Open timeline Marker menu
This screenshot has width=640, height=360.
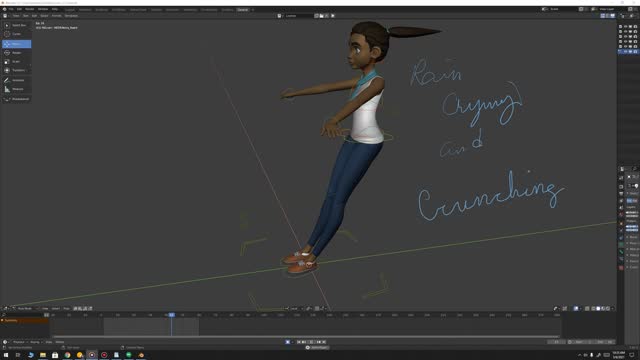pyautogui.click(x=60, y=342)
